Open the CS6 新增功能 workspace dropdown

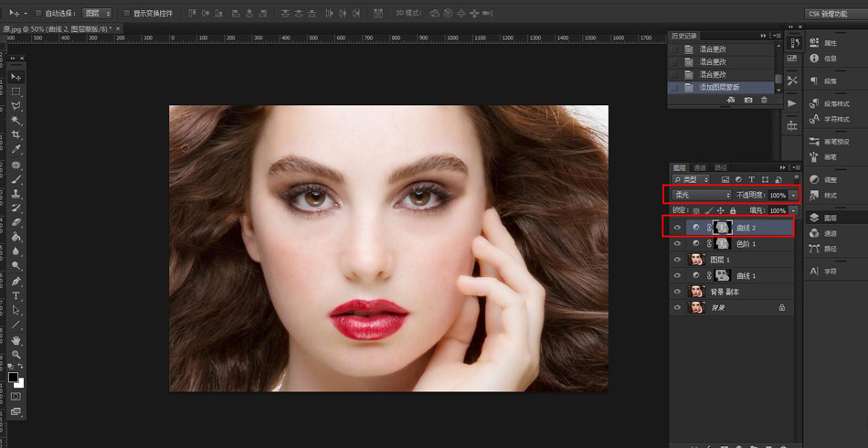(x=834, y=14)
